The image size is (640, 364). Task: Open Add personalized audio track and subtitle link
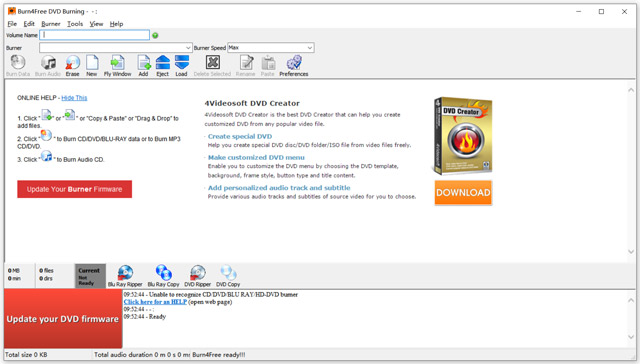pos(279,188)
